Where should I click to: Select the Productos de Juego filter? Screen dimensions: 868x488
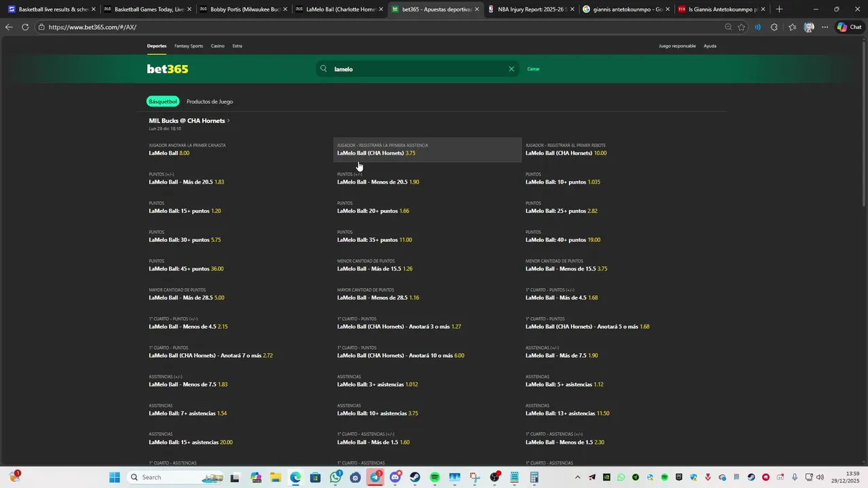[210, 102]
